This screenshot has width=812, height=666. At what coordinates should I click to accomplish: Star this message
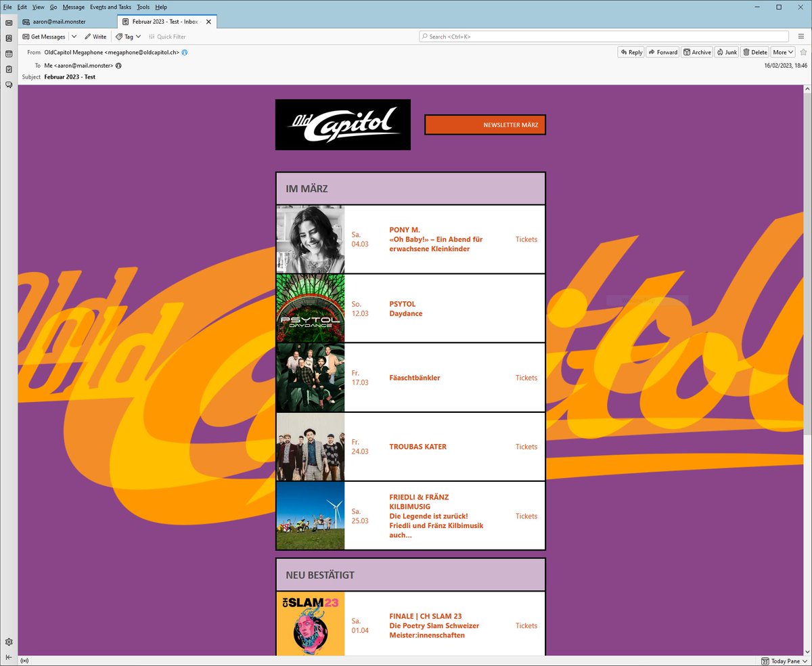click(x=803, y=52)
